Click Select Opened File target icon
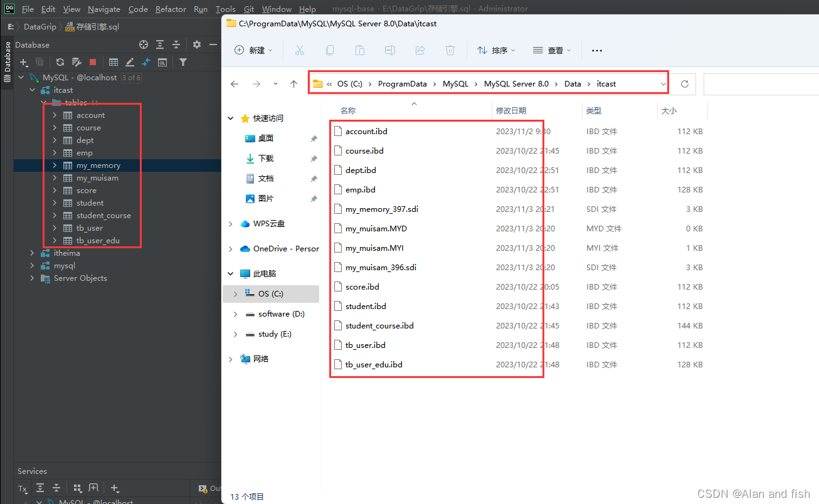The width and height of the screenshot is (819, 504). (x=144, y=45)
